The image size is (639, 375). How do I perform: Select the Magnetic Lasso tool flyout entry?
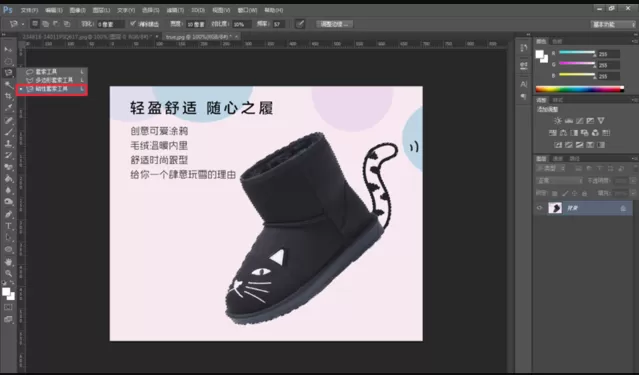click(52, 89)
